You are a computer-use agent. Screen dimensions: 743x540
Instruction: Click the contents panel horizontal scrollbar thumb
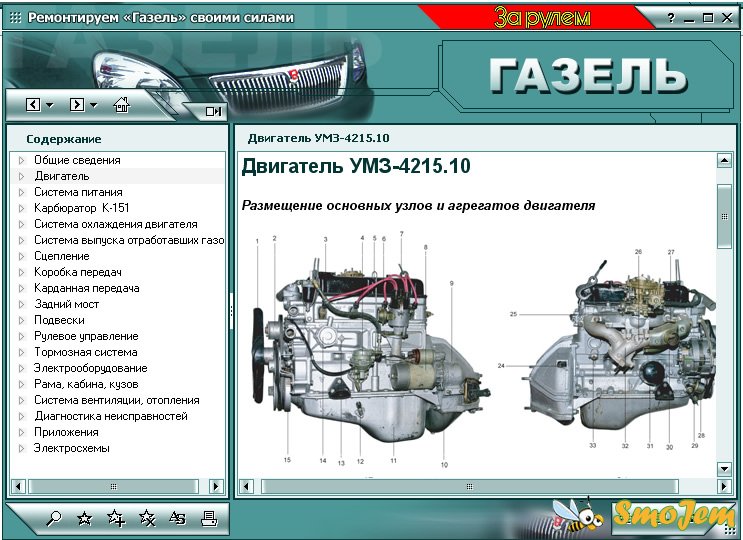tap(113, 486)
